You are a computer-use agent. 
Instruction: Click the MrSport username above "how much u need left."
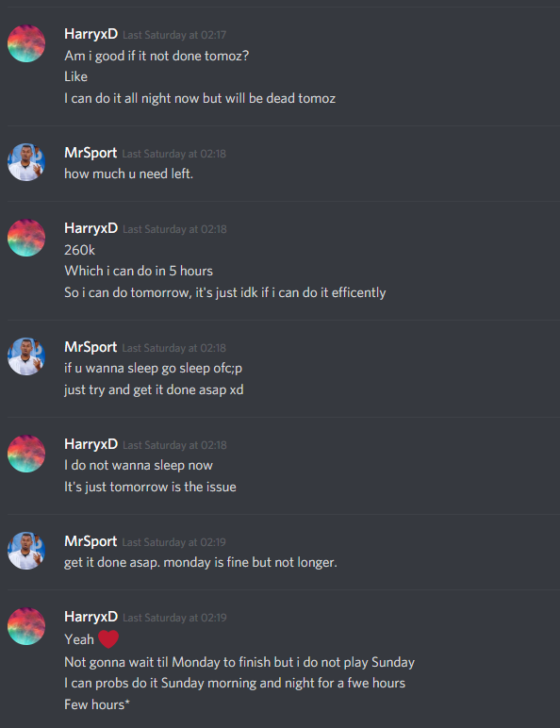click(x=91, y=153)
